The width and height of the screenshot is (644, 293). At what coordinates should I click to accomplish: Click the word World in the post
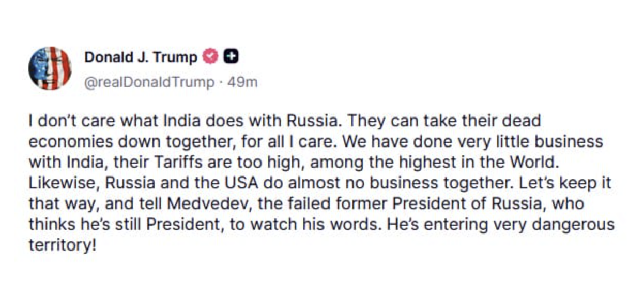coord(536,162)
